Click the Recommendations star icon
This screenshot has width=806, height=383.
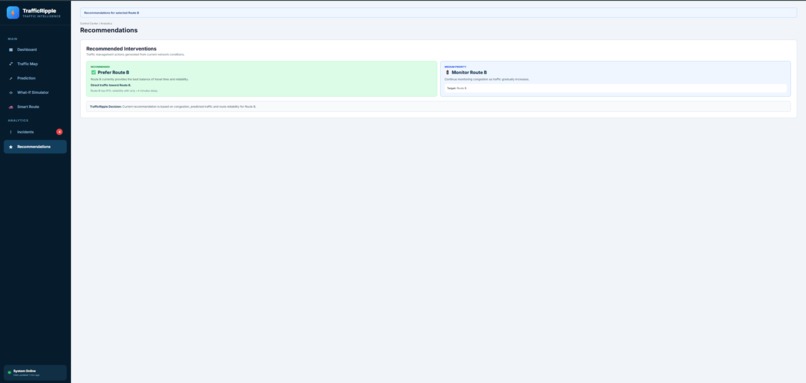tap(11, 147)
